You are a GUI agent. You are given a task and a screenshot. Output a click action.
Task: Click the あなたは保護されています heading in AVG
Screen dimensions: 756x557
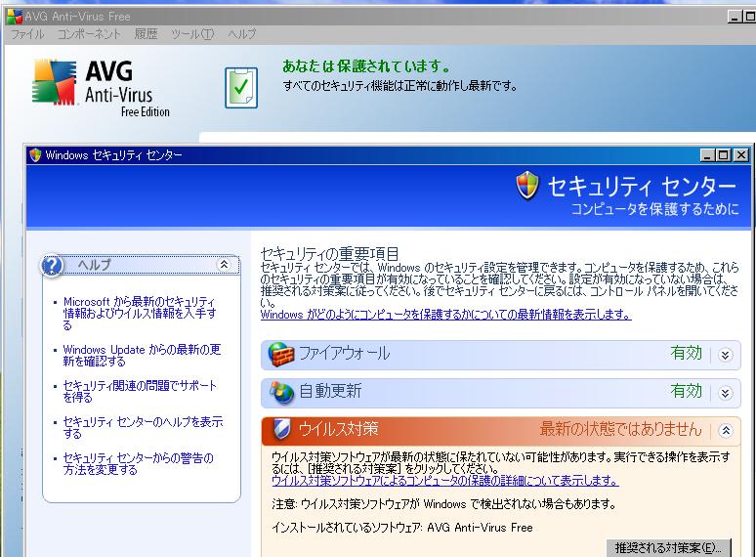click(x=366, y=65)
